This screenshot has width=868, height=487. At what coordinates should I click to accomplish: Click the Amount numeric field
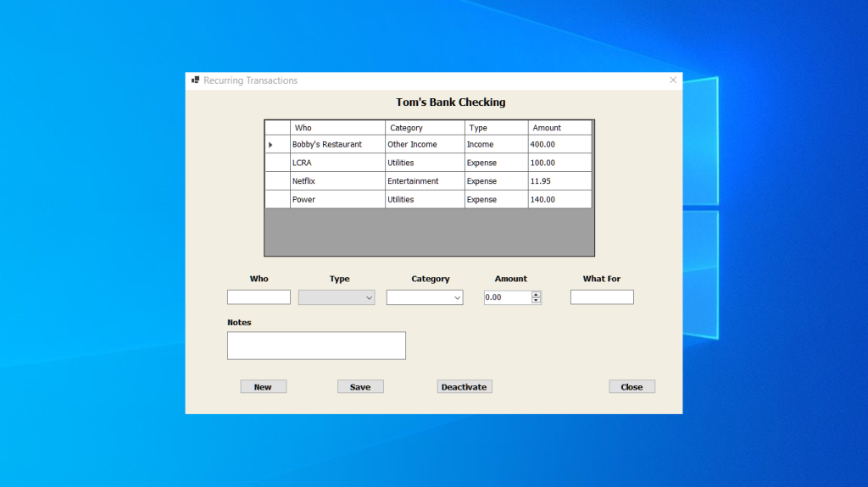point(508,297)
